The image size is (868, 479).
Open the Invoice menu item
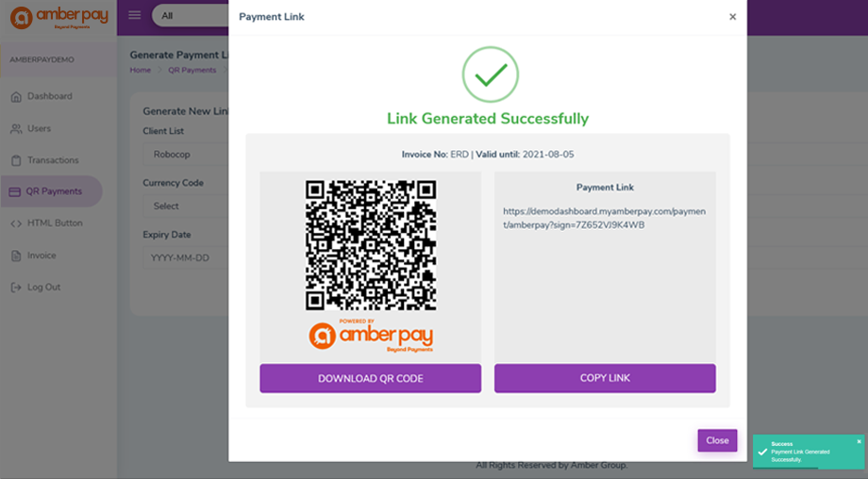coord(42,256)
